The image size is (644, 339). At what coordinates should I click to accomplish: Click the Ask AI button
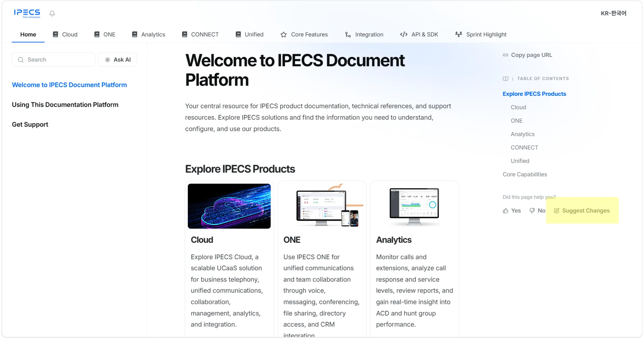pos(117,60)
